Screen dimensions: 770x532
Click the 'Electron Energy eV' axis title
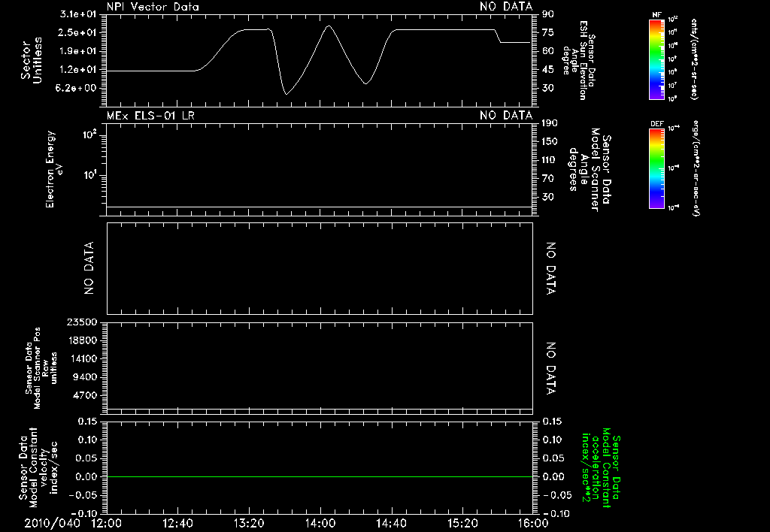tap(53, 169)
